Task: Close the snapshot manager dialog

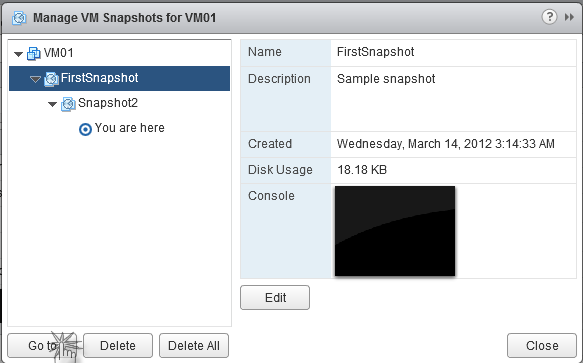Action: (542, 346)
